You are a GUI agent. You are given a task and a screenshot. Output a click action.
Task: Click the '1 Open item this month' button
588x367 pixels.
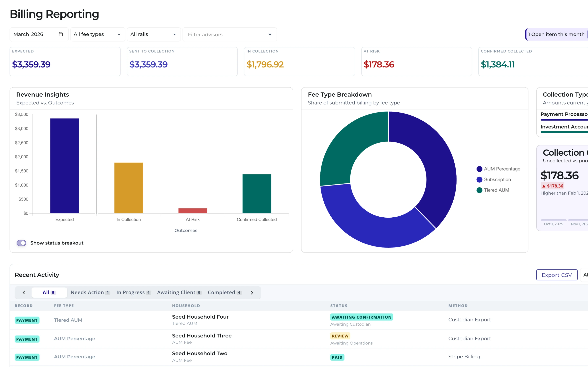pos(556,34)
